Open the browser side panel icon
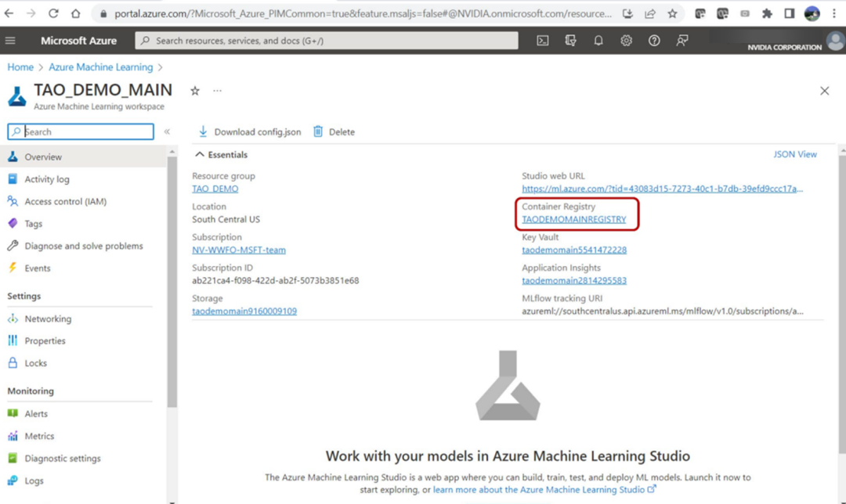The height and width of the screenshot is (504, 846). tap(790, 13)
